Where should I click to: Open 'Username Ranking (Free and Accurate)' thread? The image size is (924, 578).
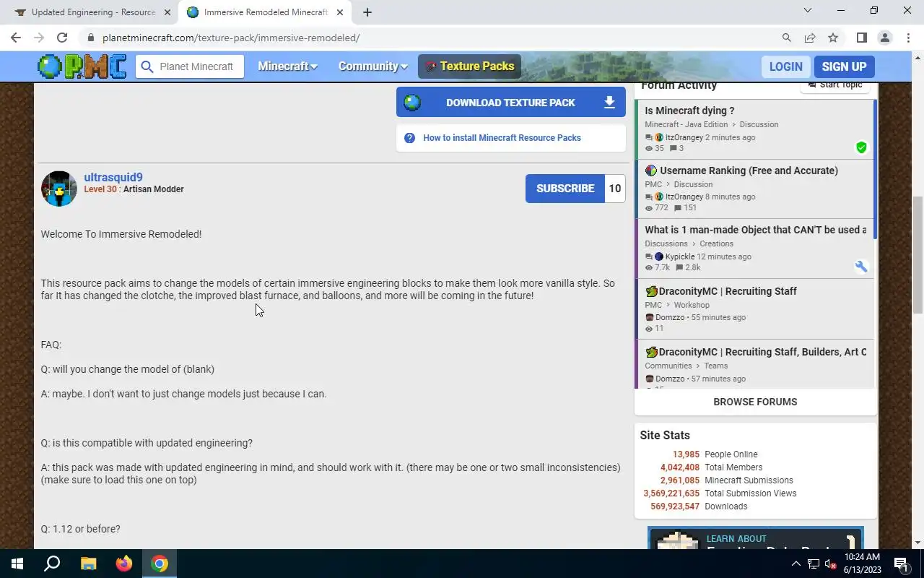pyautogui.click(x=749, y=171)
